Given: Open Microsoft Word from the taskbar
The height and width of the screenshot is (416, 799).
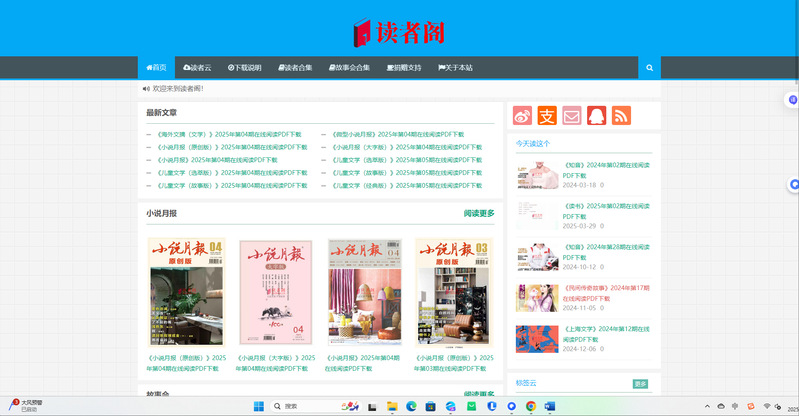Looking at the screenshot, I should 550,406.
